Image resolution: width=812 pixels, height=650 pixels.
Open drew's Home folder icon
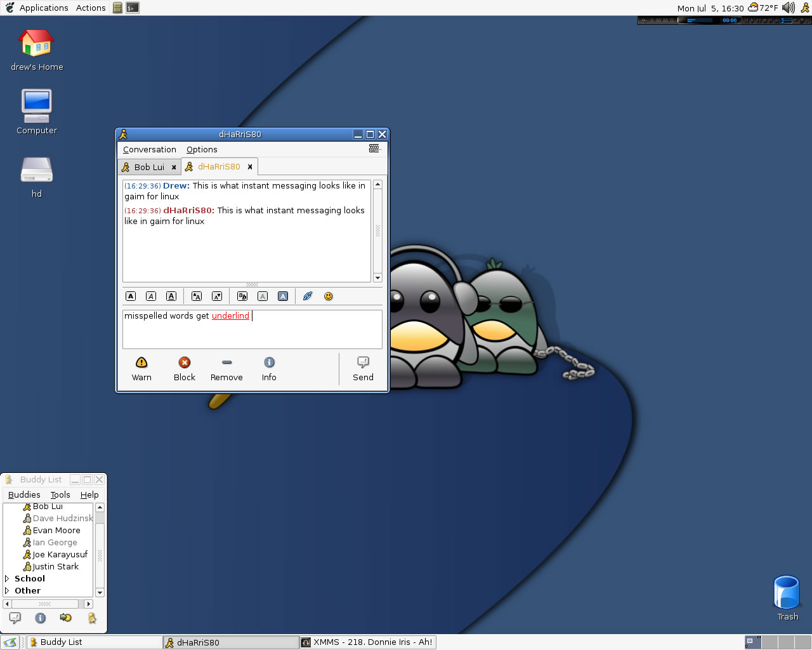click(37, 50)
